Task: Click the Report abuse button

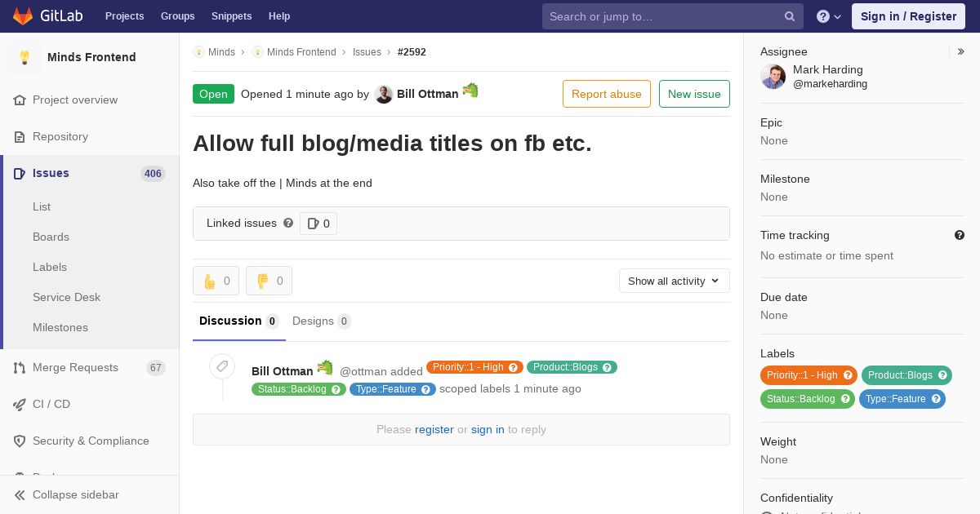Action: 607,94
